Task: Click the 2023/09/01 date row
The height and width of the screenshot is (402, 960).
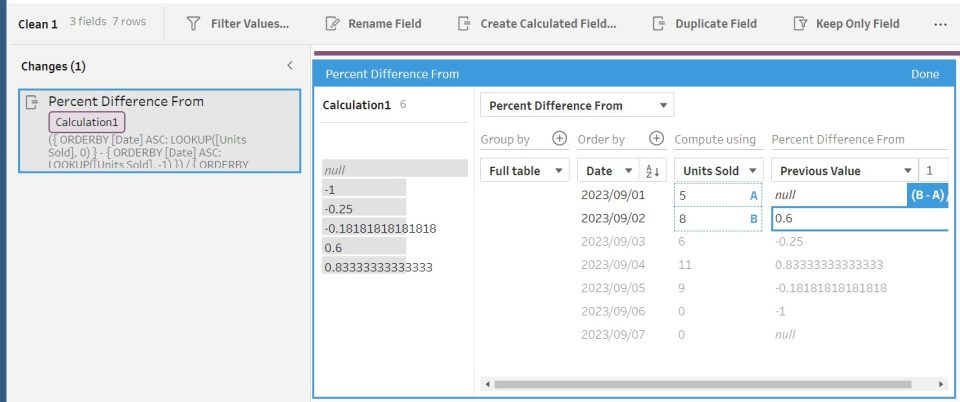Action: [613, 195]
